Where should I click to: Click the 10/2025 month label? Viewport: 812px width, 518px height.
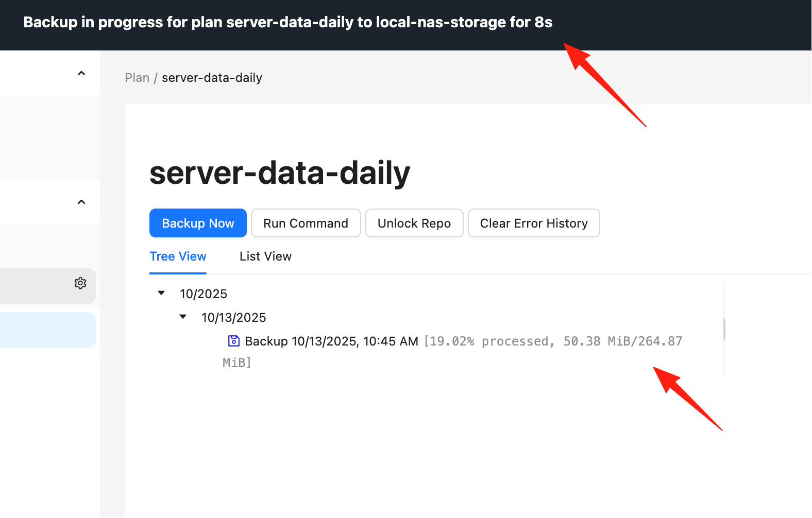[204, 293]
